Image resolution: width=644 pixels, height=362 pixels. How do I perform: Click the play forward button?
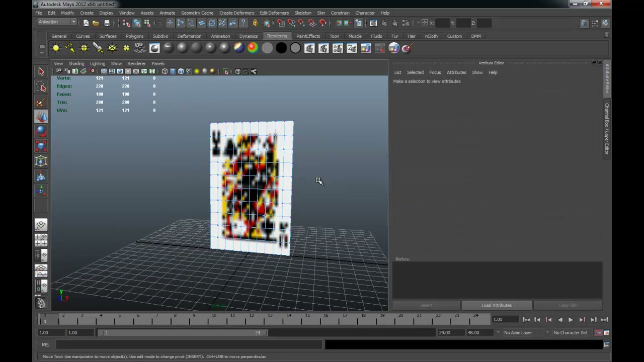click(x=571, y=320)
